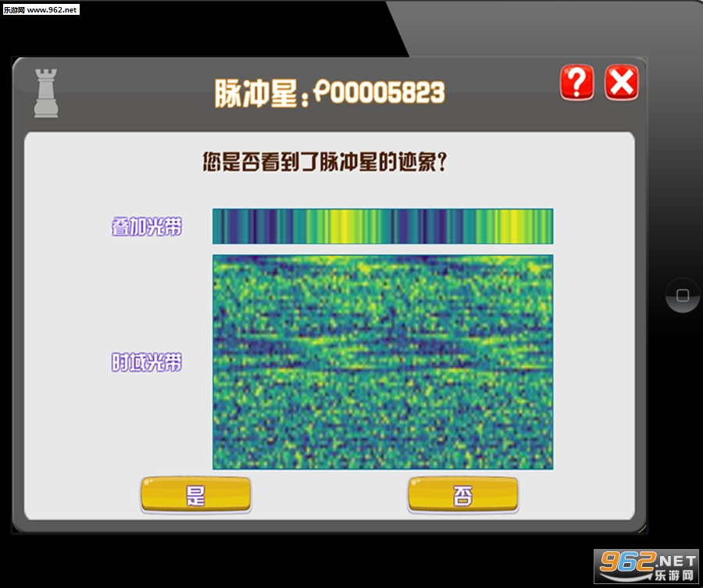Click the 时域光带 time-domain band plot
Viewport: 703px width, 588px height.
click(383, 362)
